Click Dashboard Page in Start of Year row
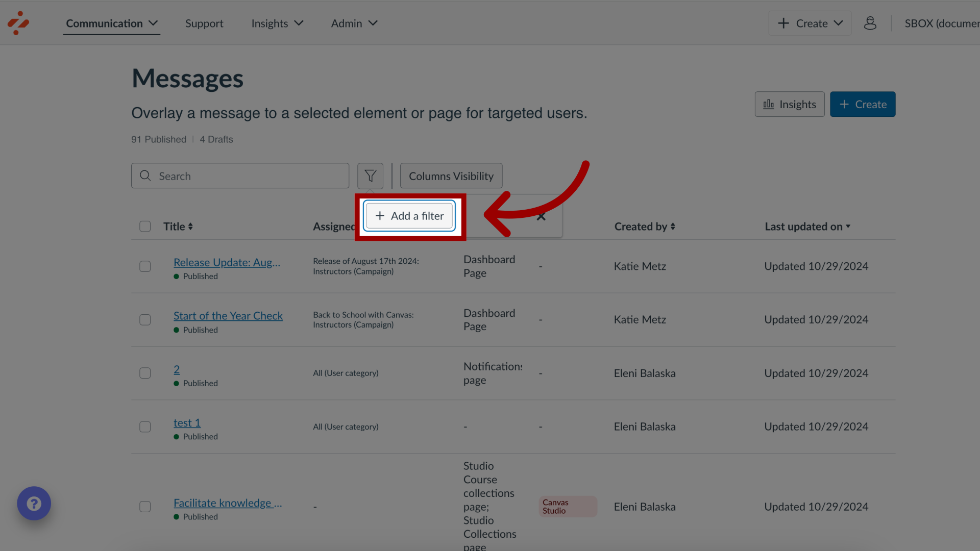This screenshot has height=551, width=980. [489, 320]
